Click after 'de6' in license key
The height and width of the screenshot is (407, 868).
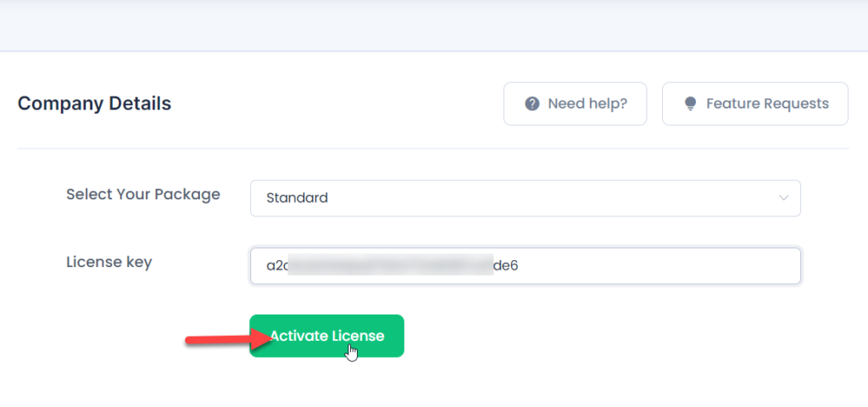tap(520, 265)
